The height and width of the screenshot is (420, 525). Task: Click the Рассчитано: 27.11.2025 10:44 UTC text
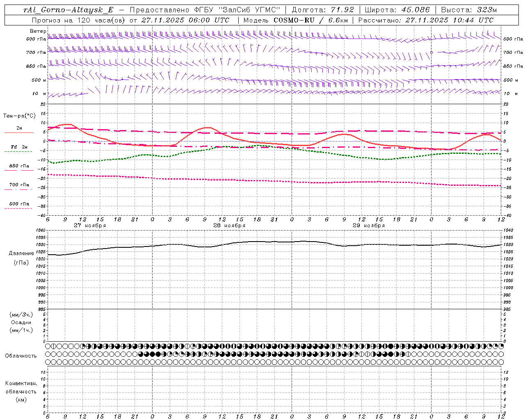426,20
